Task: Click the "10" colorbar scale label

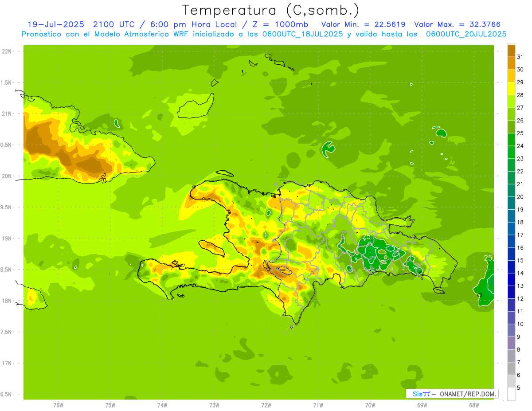Action: 520,324
